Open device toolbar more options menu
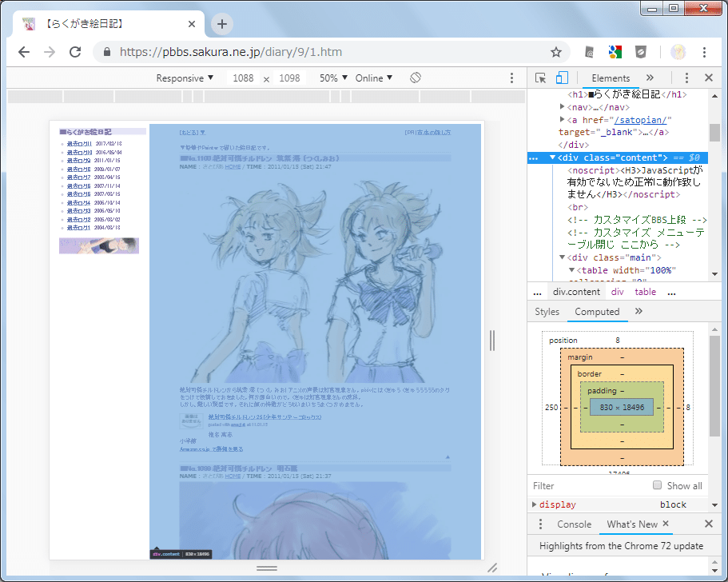 click(511, 78)
